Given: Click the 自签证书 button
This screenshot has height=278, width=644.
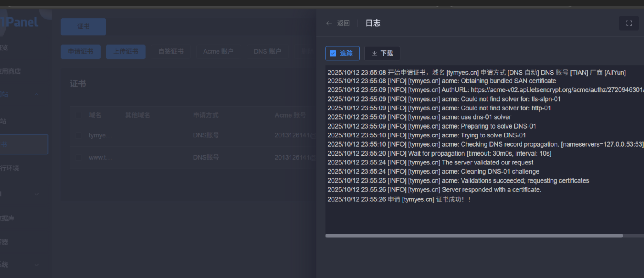Looking at the screenshot, I should pos(171,52).
